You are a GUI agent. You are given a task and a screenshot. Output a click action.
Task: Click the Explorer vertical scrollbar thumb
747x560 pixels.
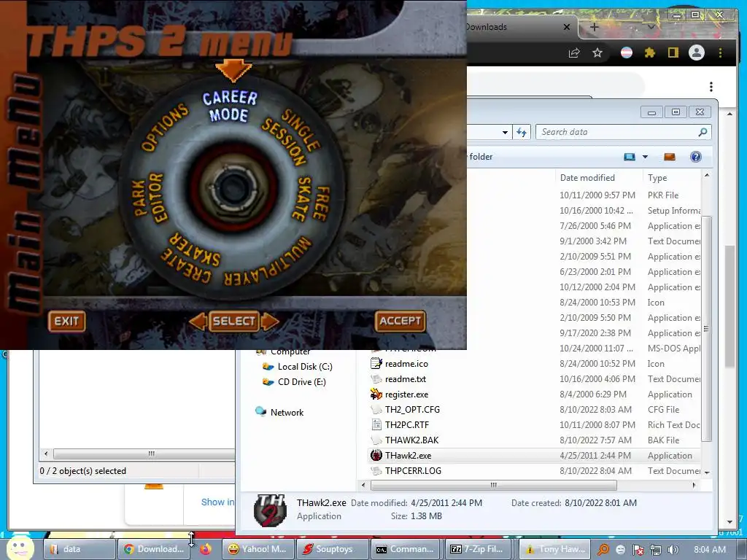pyautogui.click(x=707, y=329)
